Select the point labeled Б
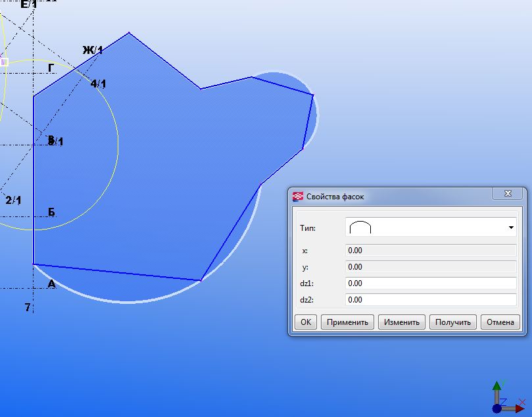The width and height of the screenshot is (532, 417). [x=51, y=212]
